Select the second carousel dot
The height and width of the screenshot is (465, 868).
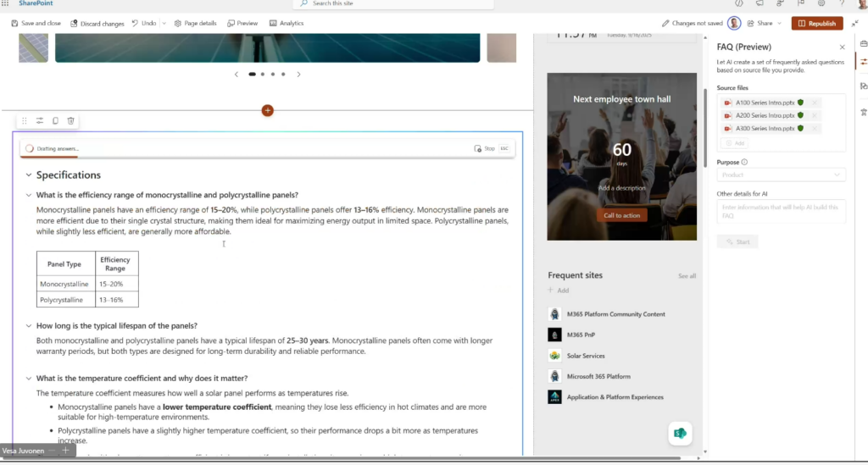click(263, 74)
